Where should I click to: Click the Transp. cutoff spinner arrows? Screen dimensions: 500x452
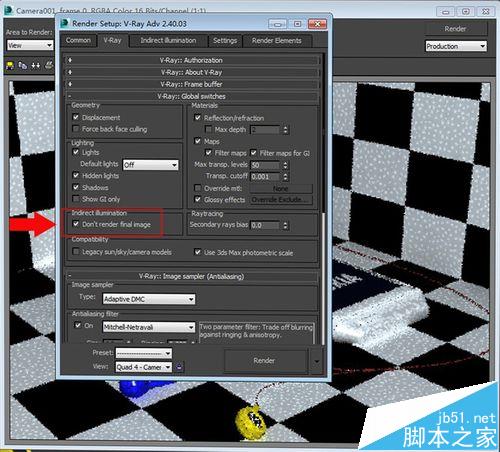[285, 177]
